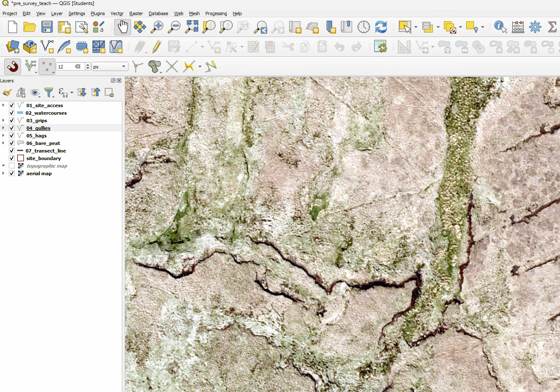This screenshot has height=392, width=560.
Task: Select the Pan Map tool
Action: point(122,26)
